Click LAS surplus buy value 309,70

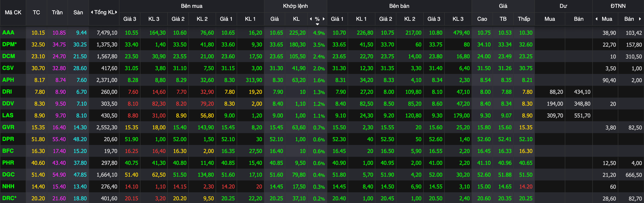point(555,116)
